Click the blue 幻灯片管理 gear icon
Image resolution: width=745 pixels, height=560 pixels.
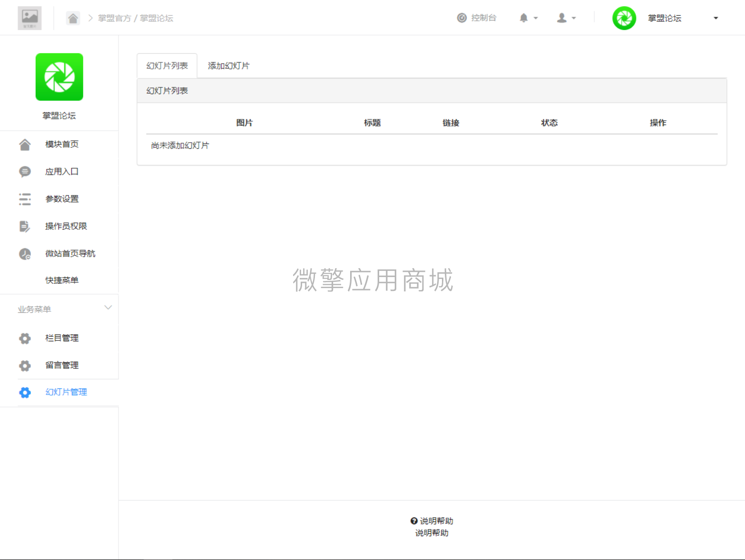tap(25, 393)
